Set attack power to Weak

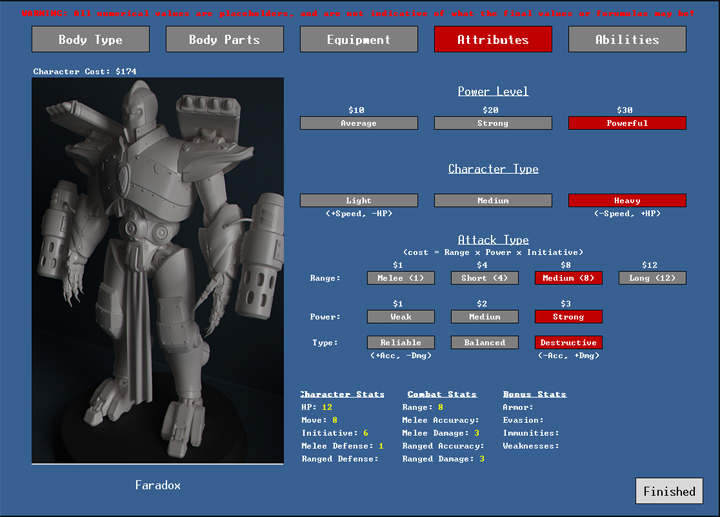point(401,316)
